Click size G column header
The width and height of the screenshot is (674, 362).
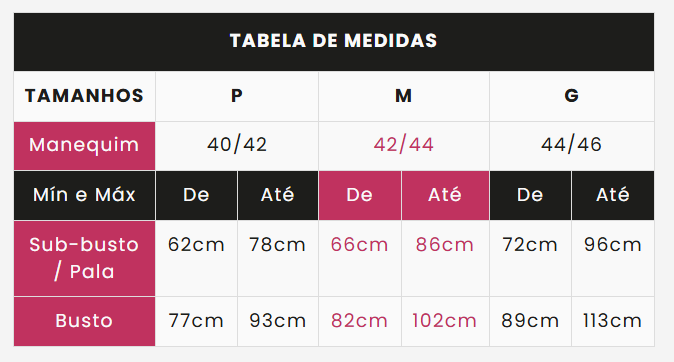point(572,96)
